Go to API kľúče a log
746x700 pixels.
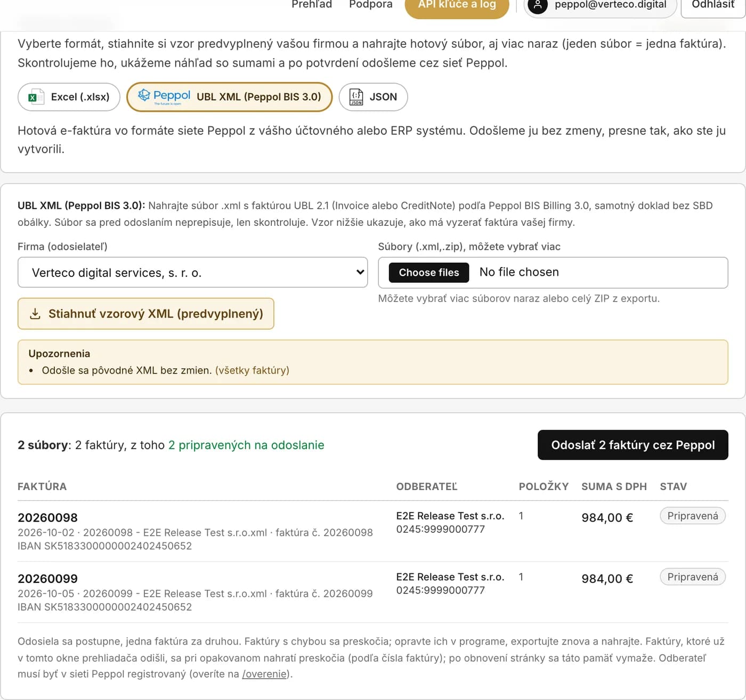(457, 5)
